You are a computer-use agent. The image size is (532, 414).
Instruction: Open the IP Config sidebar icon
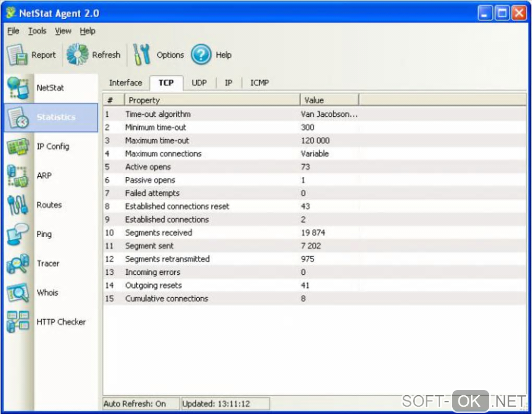pos(18,147)
